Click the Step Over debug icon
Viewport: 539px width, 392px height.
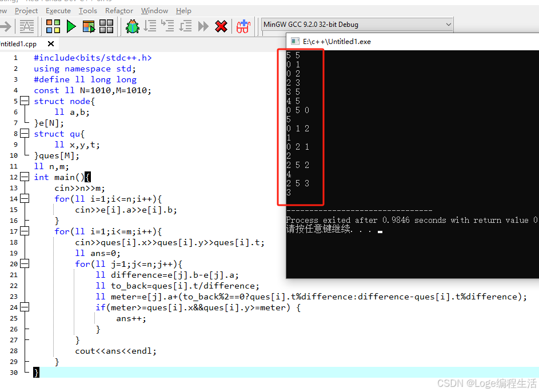(x=150, y=26)
